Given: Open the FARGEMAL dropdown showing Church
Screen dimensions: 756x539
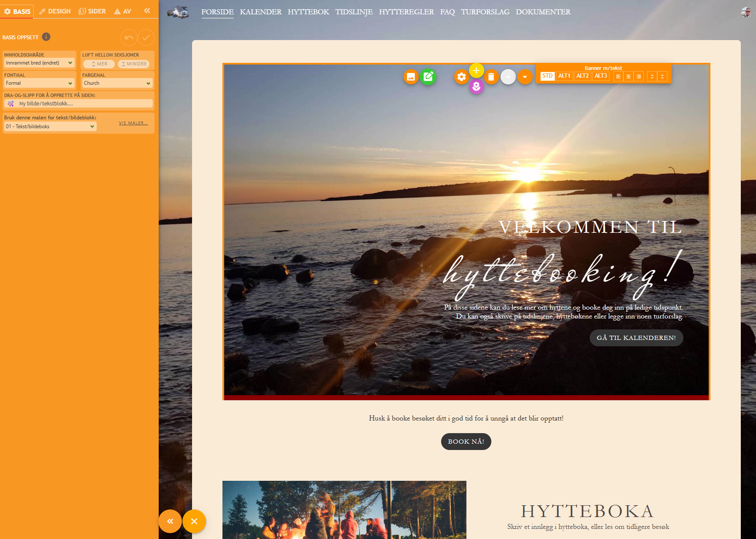Looking at the screenshot, I should click(117, 83).
